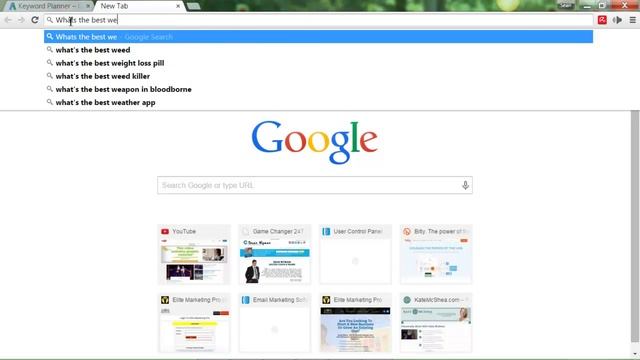The height and width of the screenshot is (360, 640).
Task: Click the User Control Panel tile favicon
Action: [x=326, y=231]
